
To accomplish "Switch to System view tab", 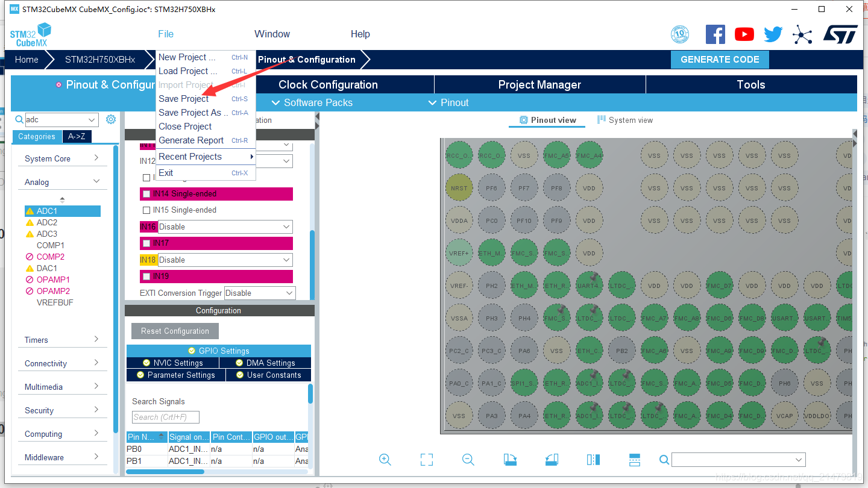I will 625,120.
